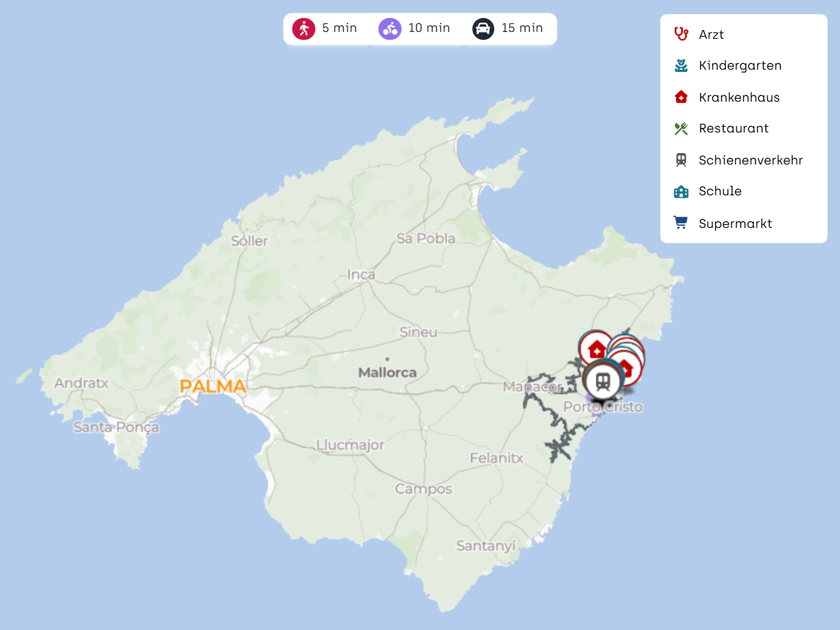Click the Schule building icon
The image size is (840, 630).
pyautogui.click(x=681, y=191)
